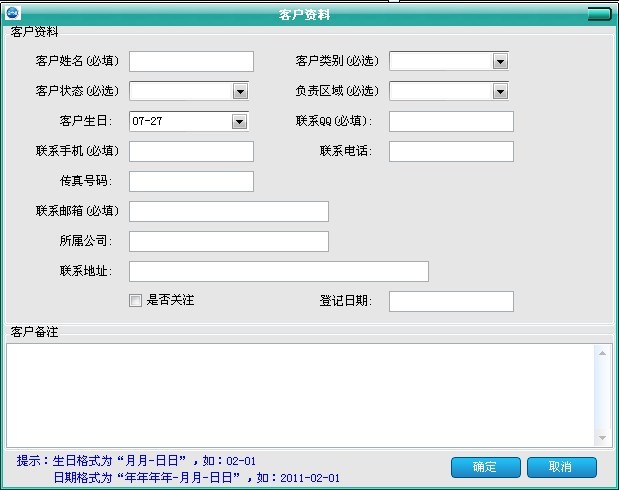Image resolution: width=619 pixels, height=490 pixels.
Task: Open the 客户生日 date dropdown arrow
Action: tap(239, 122)
